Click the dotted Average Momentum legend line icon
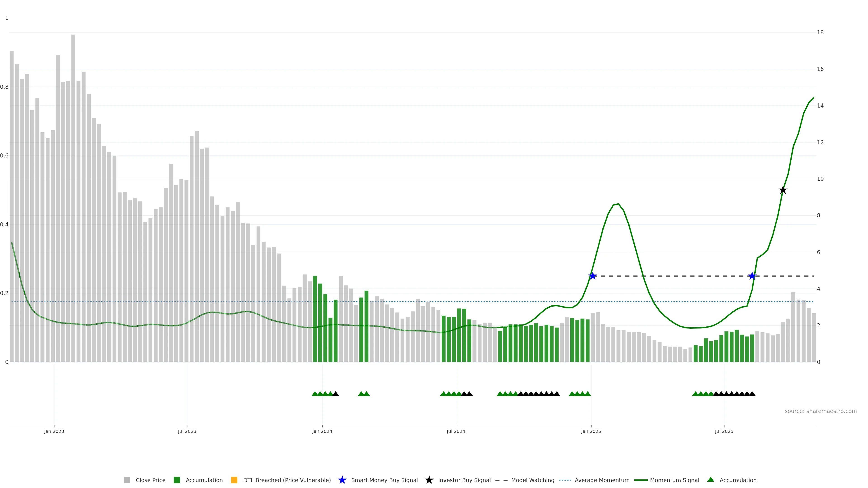 [565, 480]
